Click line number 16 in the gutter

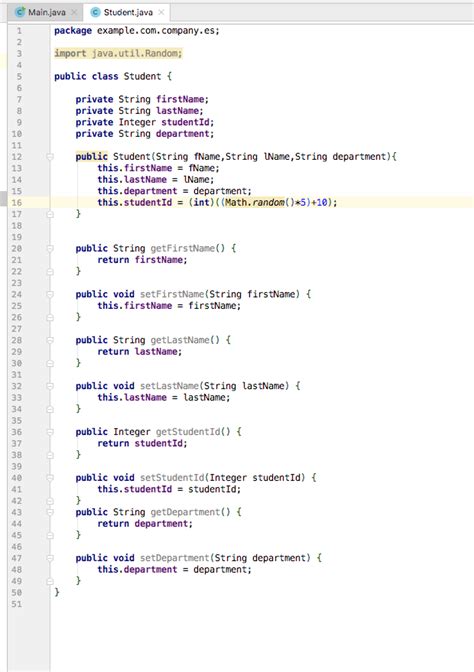[x=17, y=203]
